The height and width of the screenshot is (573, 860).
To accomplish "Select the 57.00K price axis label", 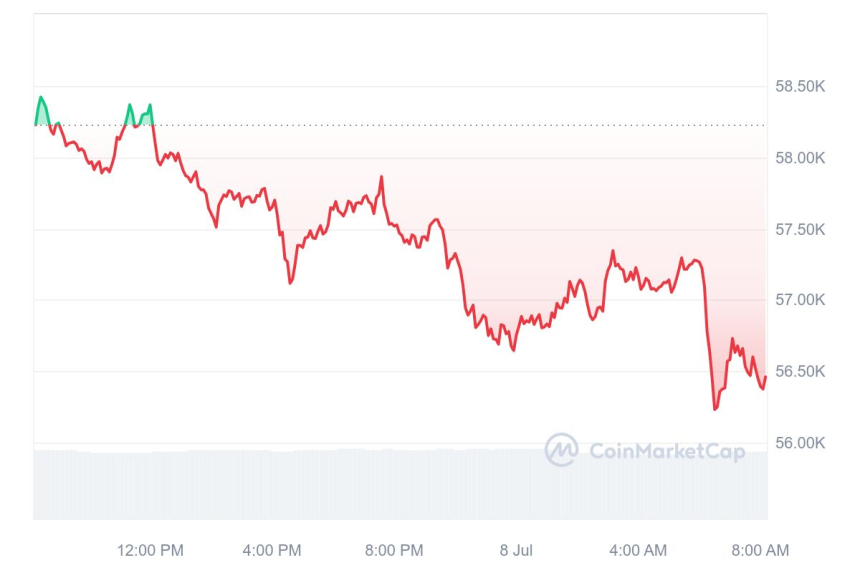I will pos(800,300).
